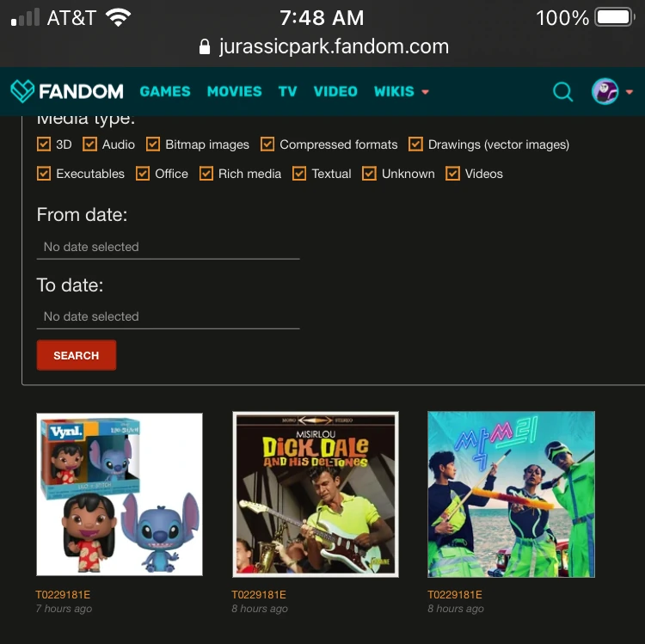Viewport: 645px width, 644px height.
Task: Go to the MOVIES navigation item
Action: [235, 91]
